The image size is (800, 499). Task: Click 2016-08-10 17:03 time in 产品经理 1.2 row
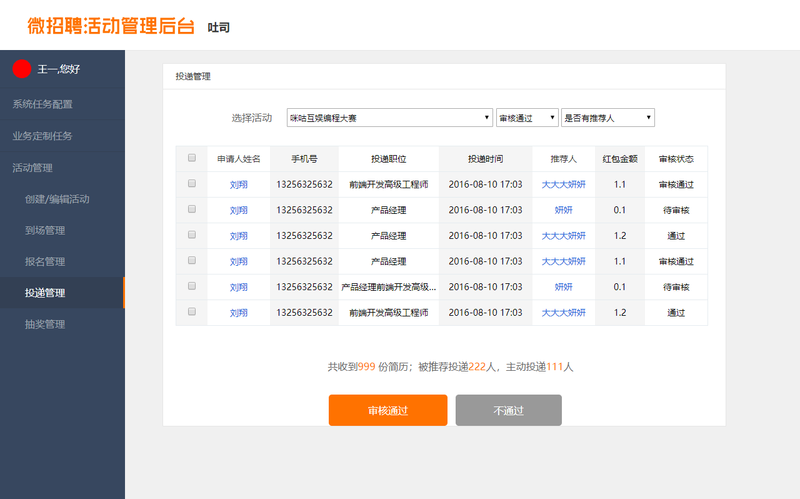pyautogui.click(x=485, y=236)
